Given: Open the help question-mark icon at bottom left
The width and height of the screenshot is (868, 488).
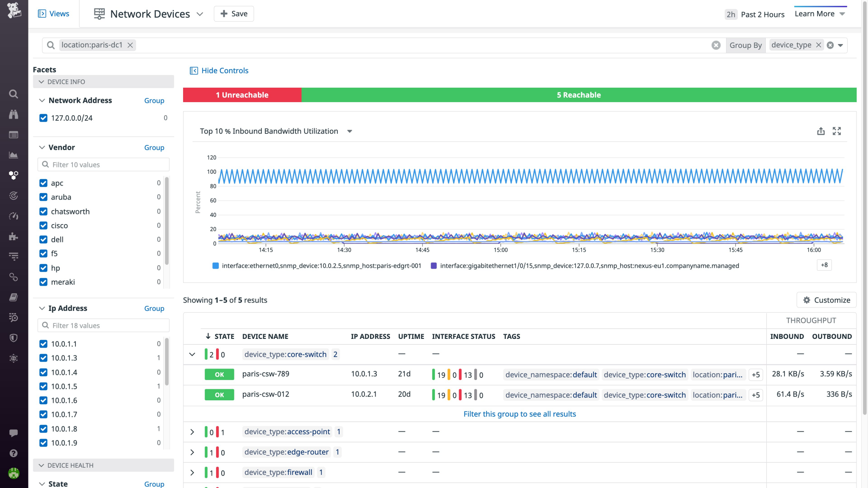Looking at the screenshot, I should pyautogui.click(x=14, y=453).
